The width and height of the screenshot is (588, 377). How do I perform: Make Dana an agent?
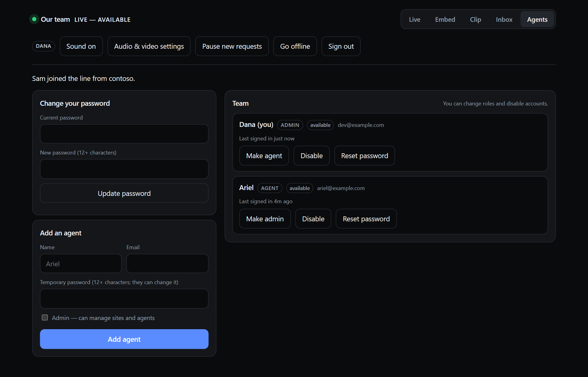pyautogui.click(x=264, y=156)
